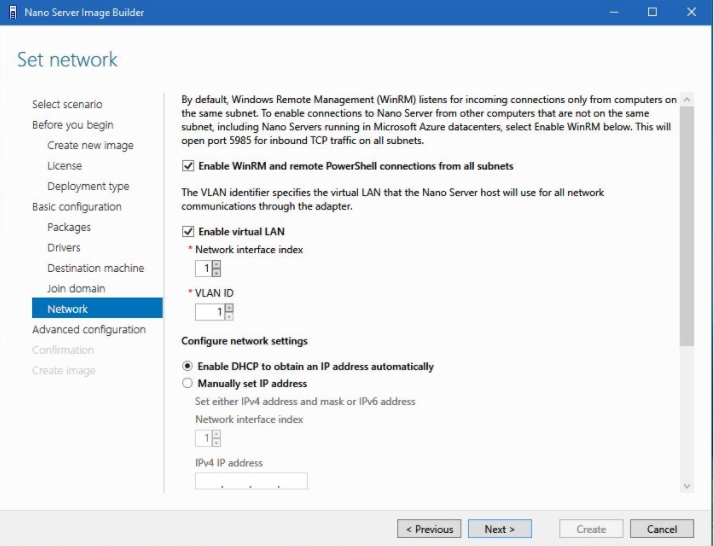
Task: Jump to Advanced configuration section
Action: pyautogui.click(x=89, y=329)
